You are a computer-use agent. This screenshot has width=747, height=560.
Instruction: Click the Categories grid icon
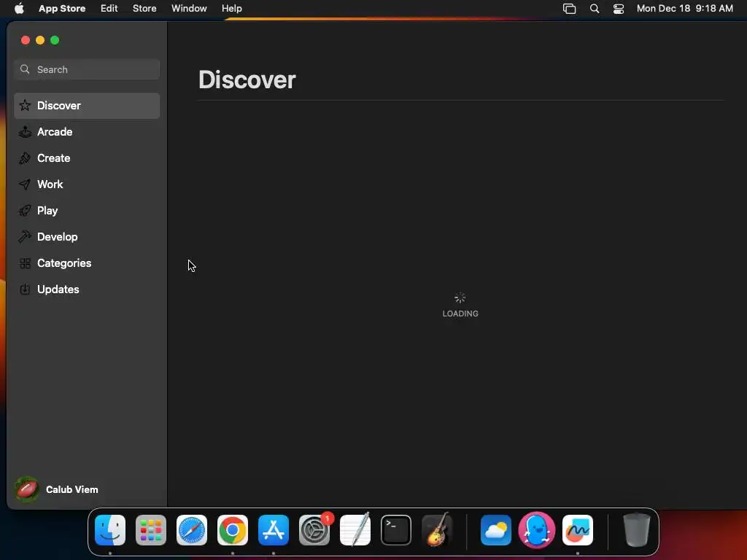(25, 262)
